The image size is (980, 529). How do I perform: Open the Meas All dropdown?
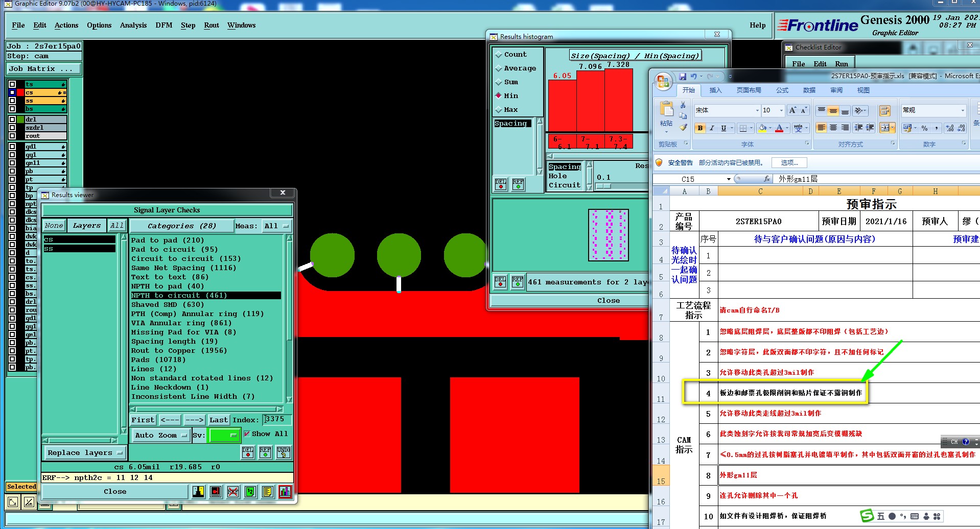[276, 226]
